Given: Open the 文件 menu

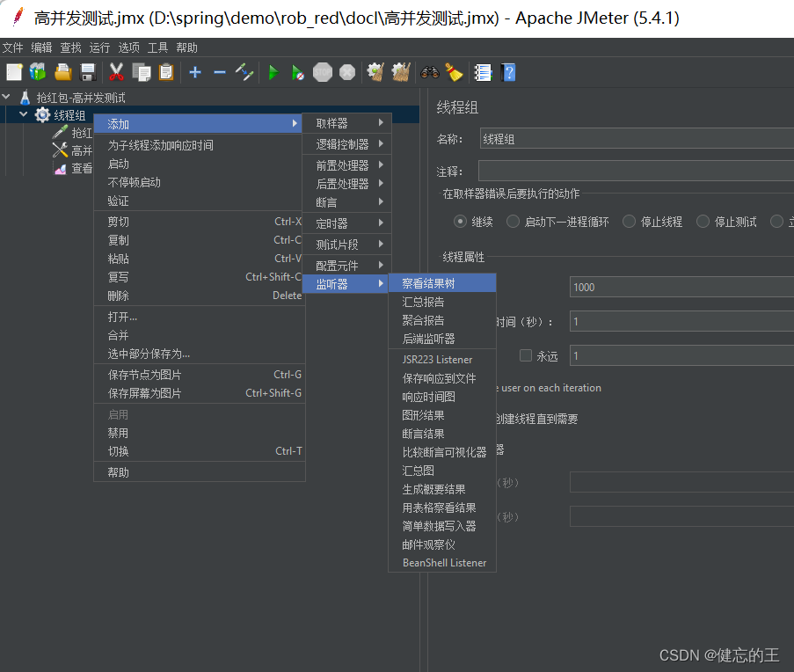Looking at the screenshot, I should tap(12, 47).
